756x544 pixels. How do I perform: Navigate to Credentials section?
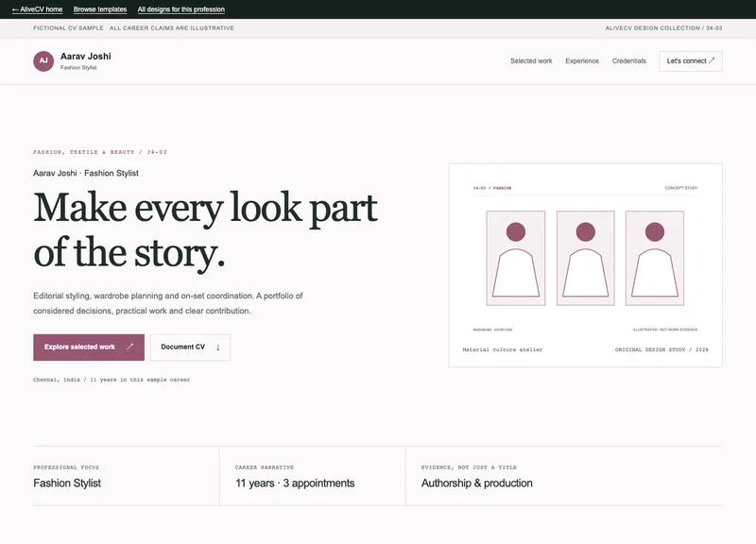(628, 61)
